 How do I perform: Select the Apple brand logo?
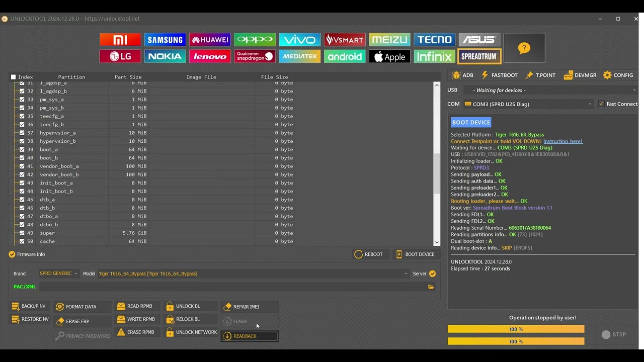pyautogui.click(x=389, y=56)
